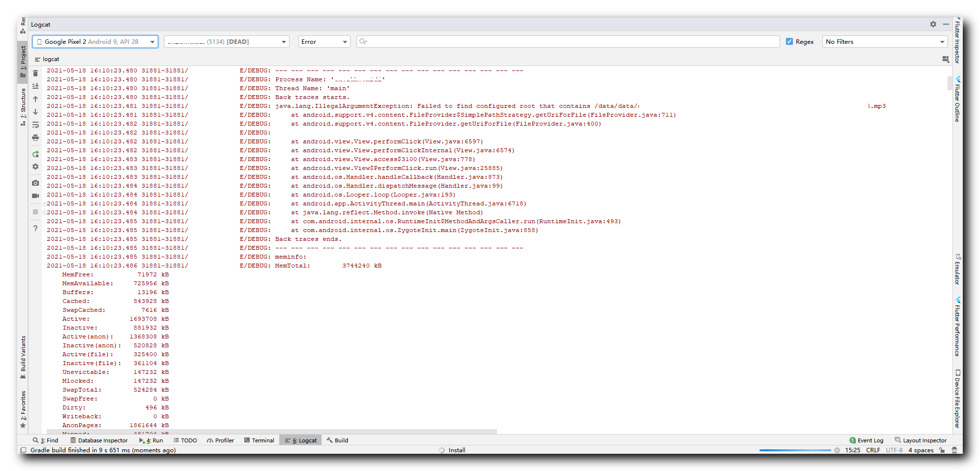Image resolution: width=980 pixels, height=471 pixels.
Task: Click the tool window toggle icon in status bar corner
Action: coord(23,450)
